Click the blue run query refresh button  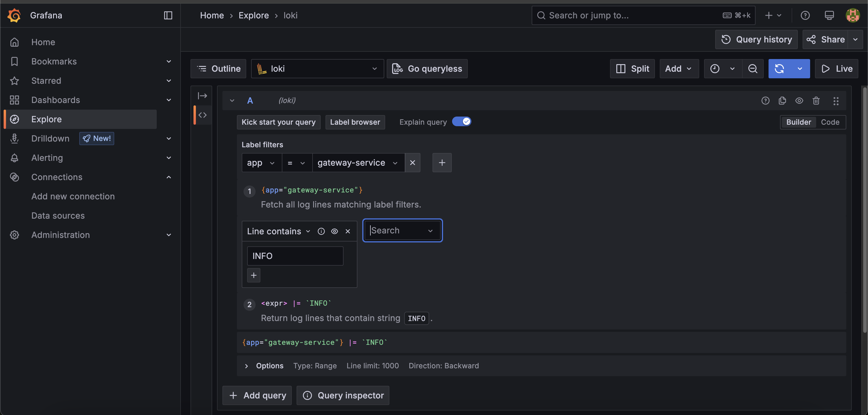tap(779, 69)
